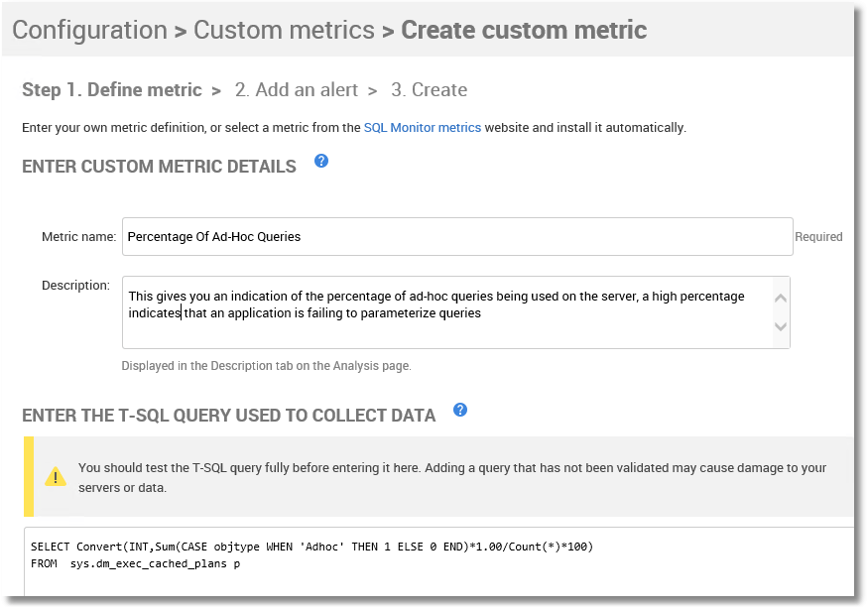868x610 pixels.
Task: Open help icon for T-SQL query section
Action: pyautogui.click(x=460, y=411)
